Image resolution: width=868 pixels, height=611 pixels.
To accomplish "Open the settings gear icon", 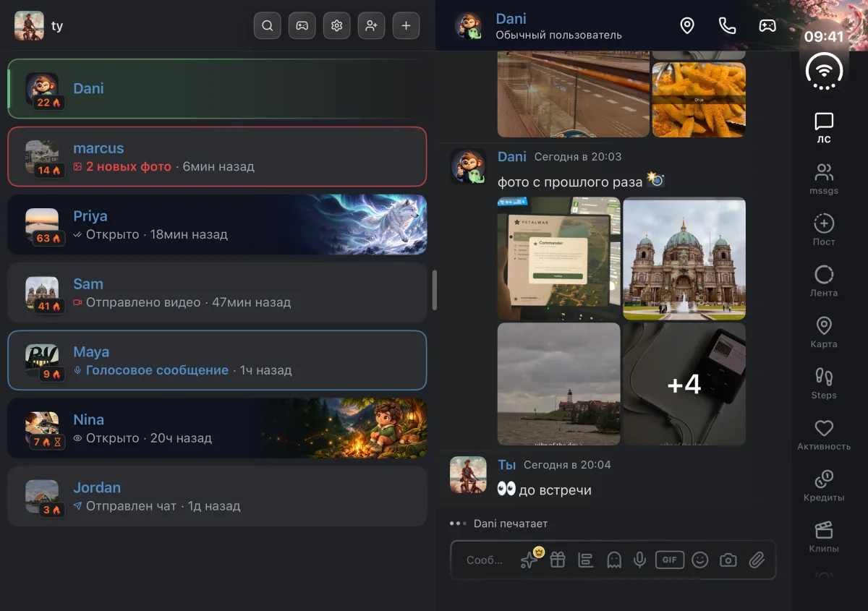I will (336, 26).
